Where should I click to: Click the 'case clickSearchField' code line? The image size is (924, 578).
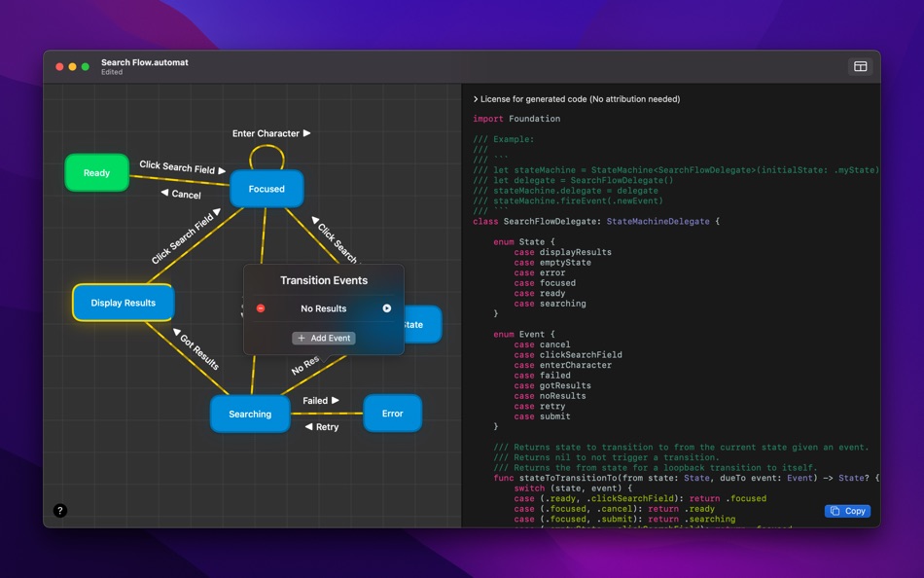click(x=567, y=355)
